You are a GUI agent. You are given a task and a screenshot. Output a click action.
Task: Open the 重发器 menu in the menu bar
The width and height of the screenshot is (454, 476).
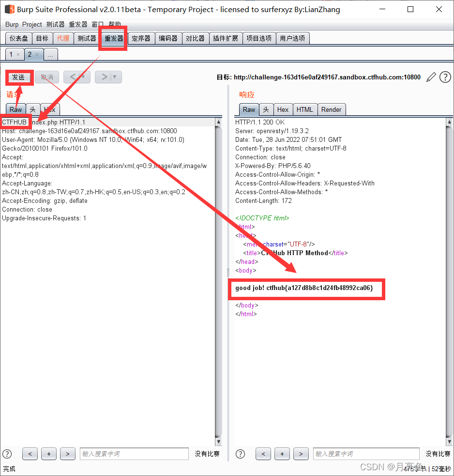(x=78, y=24)
